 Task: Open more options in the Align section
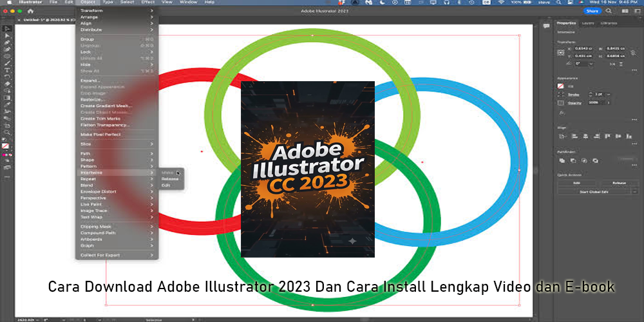pyautogui.click(x=634, y=144)
